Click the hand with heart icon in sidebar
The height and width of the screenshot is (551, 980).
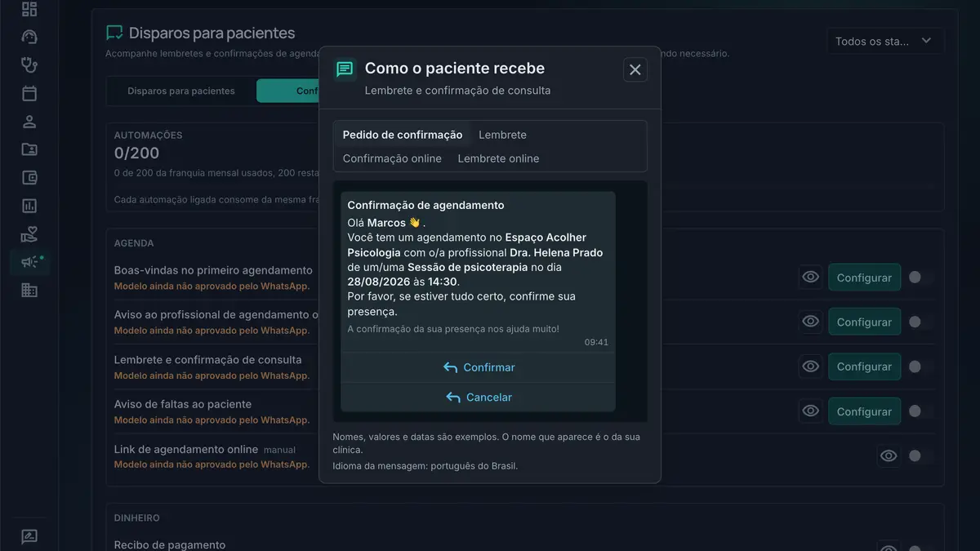(29, 234)
